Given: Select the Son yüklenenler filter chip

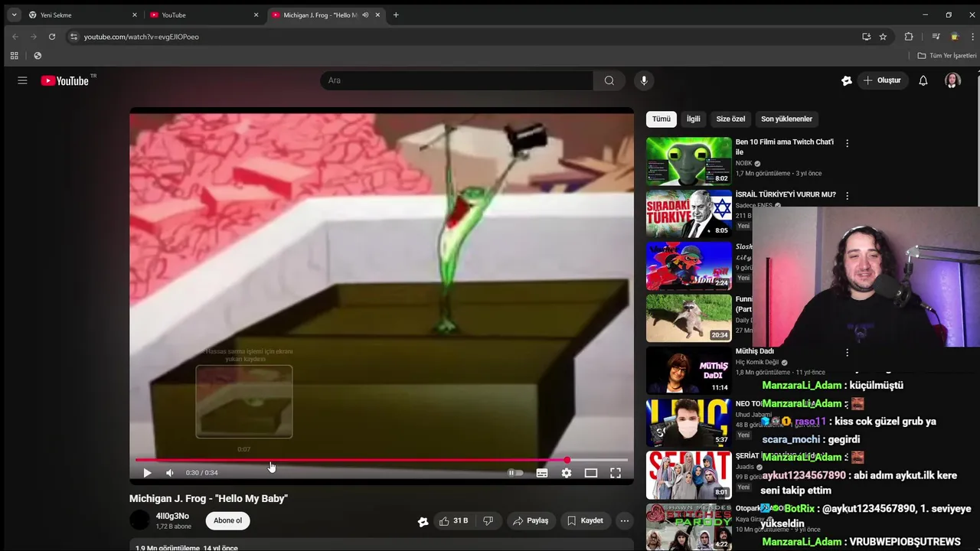Looking at the screenshot, I should click(x=786, y=119).
